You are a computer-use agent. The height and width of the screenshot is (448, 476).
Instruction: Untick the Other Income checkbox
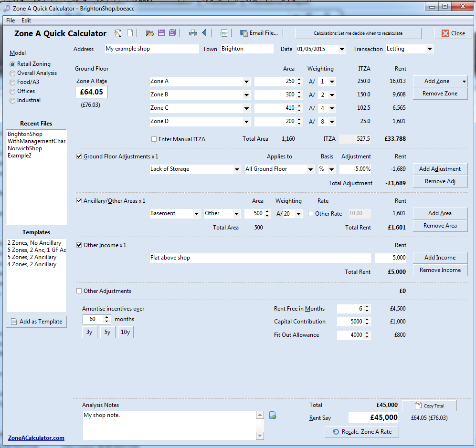pos(79,245)
